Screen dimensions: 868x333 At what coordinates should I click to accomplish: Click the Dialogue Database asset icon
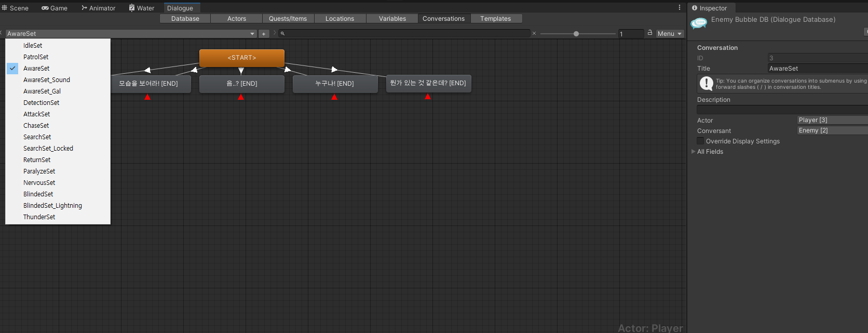point(699,23)
